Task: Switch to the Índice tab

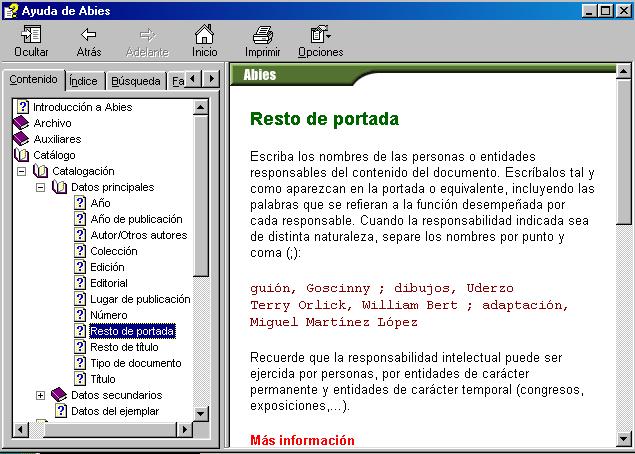Action: [x=83, y=81]
